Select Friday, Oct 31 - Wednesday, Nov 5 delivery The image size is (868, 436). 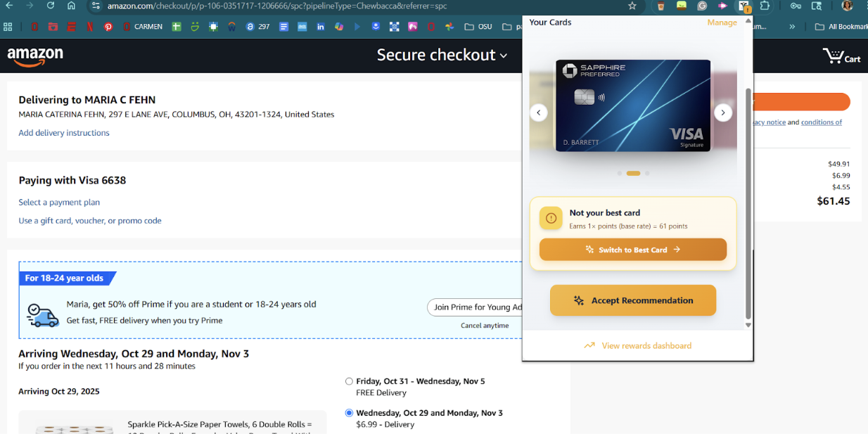[349, 381]
